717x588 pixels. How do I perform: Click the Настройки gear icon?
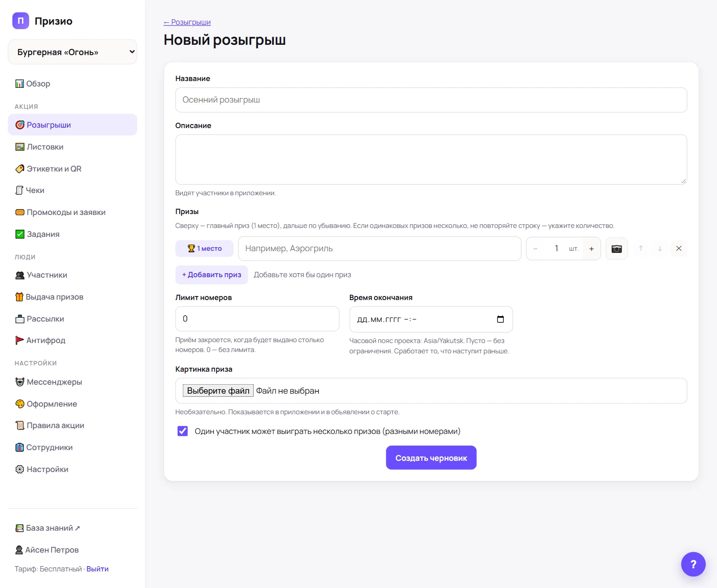click(x=20, y=469)
